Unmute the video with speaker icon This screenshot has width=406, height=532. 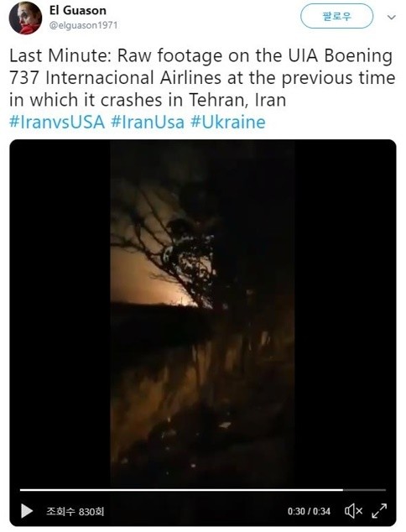click(x=354, y=511)
